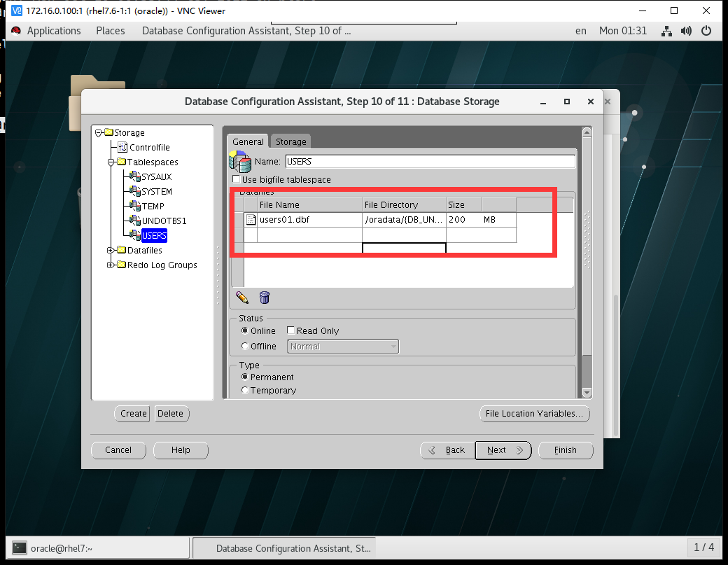Expand the Datafiles tree node
Screen dimensions: 728x565
[x=111, y=250]
